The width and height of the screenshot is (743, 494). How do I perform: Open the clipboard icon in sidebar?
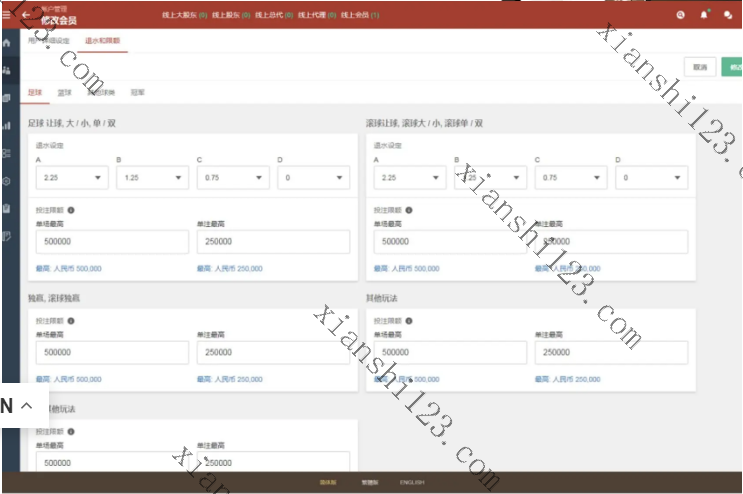(x=7, y=208)
